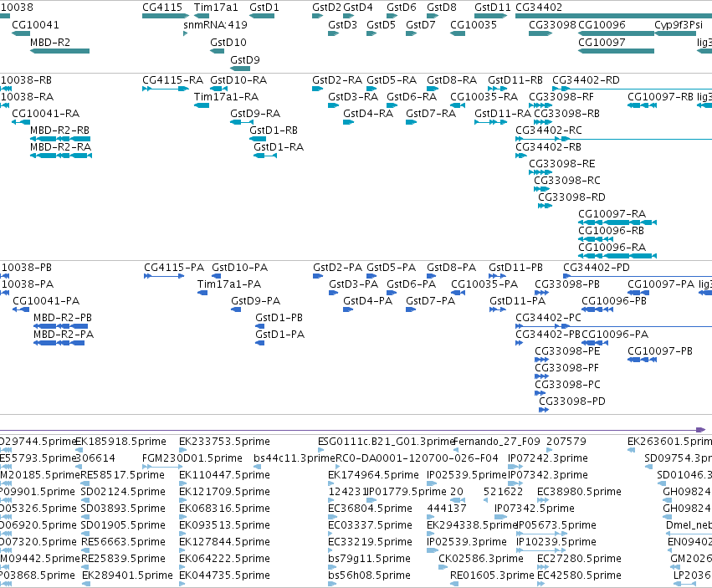Select the EK289401.5prime EST label
The height and width of the screenshot is (588, 712).
click(x=127, y=575)
